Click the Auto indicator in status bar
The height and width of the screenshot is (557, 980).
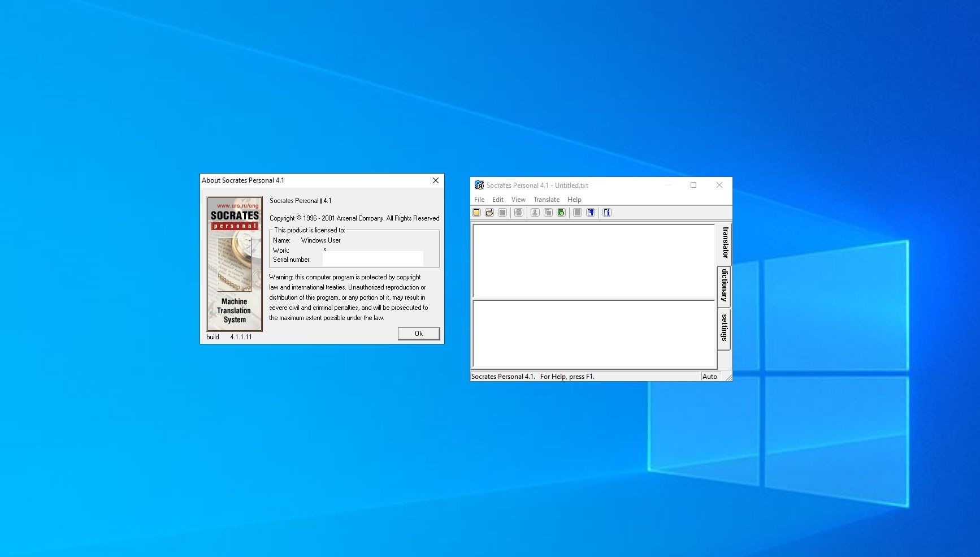pyautogui.click(x=710, y=377)
